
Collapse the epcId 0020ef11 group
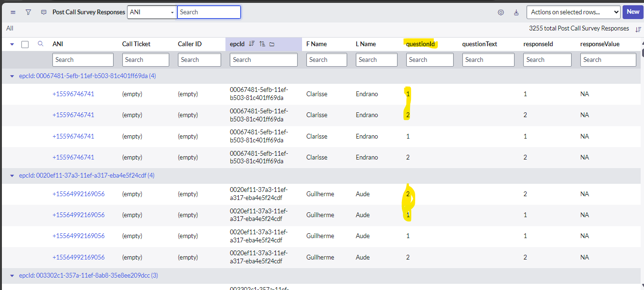point(12,176)
